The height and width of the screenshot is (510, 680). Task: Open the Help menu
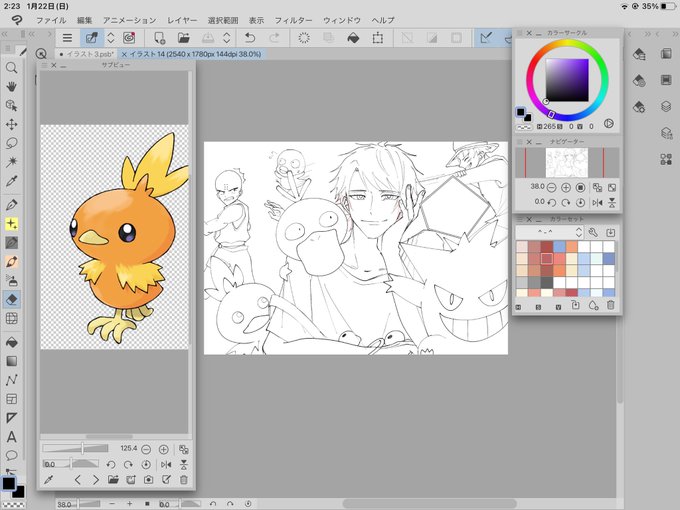point(383,20)
